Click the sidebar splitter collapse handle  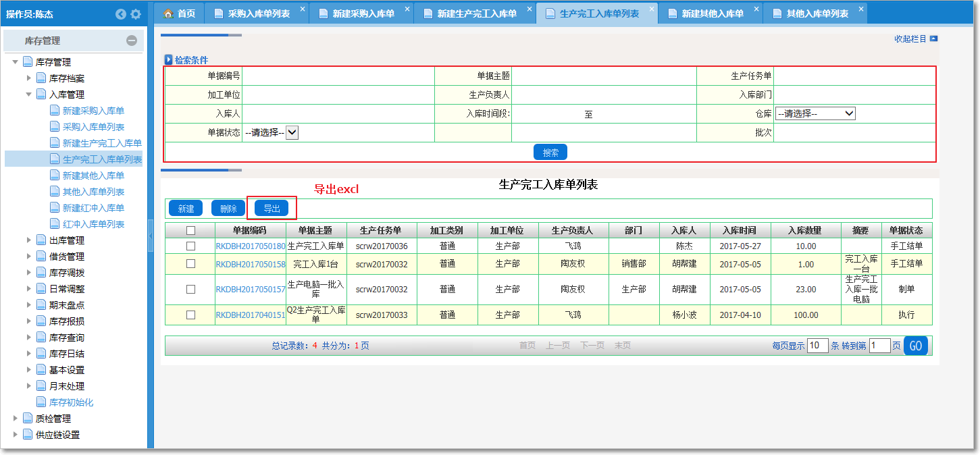[x=151, y=240]
